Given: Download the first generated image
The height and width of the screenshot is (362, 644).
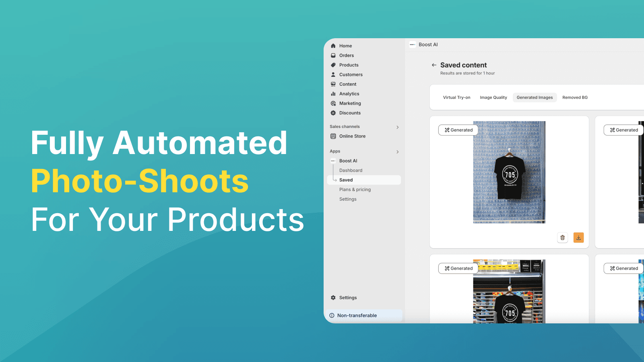Looking at the screenshot, I should (578, 238).
